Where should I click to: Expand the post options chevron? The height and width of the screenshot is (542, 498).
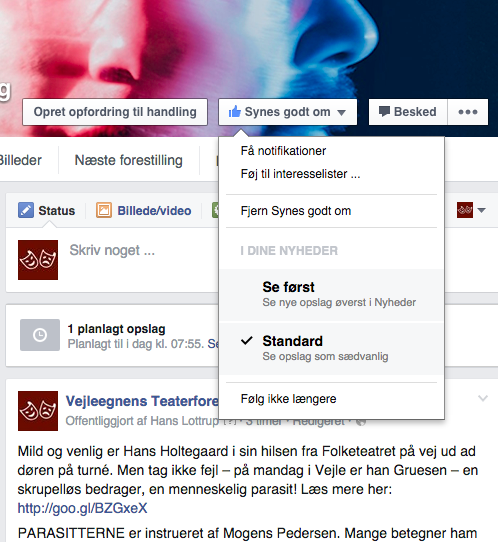click(x=483, y=398)
